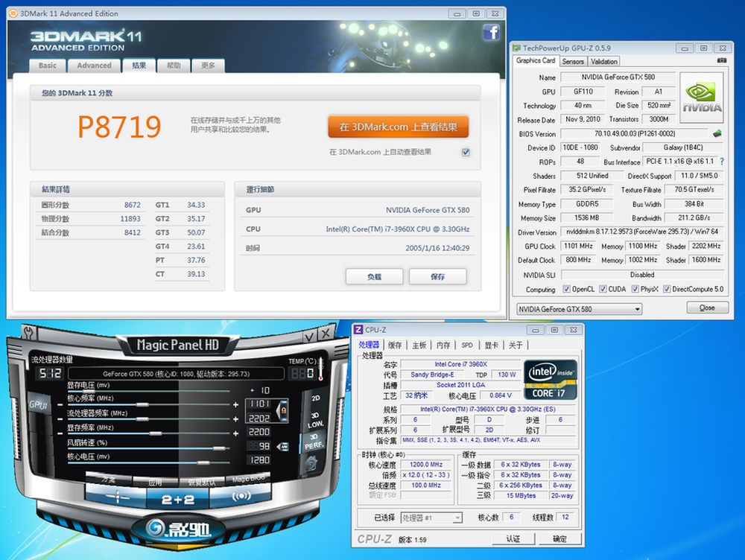745x560 pixels.
Task: Switch to the Validation tab in GPU-Z
Action: [x=604, y=61]
